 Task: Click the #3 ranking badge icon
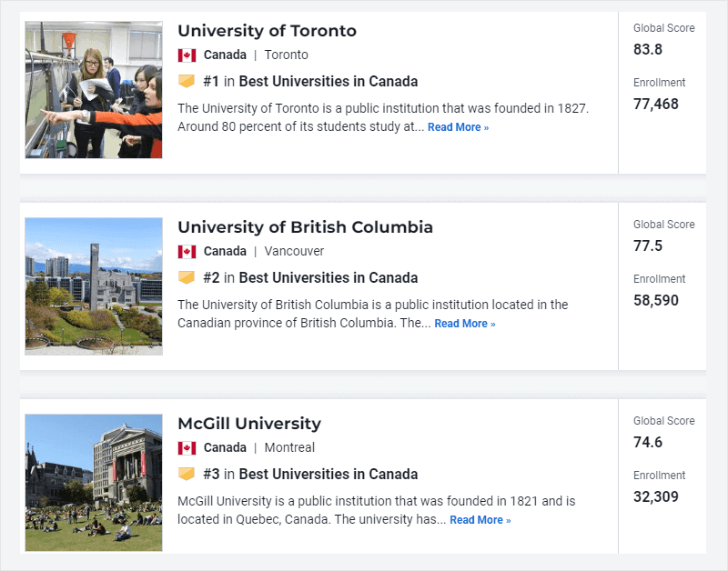click(187, 475)
